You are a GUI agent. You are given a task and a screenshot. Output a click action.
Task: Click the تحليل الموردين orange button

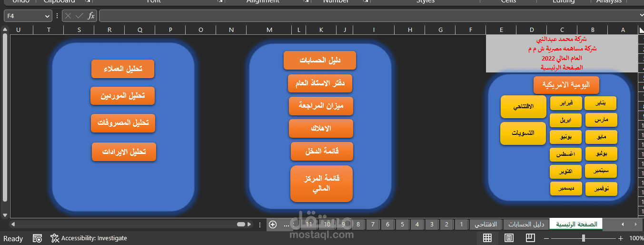123,95
